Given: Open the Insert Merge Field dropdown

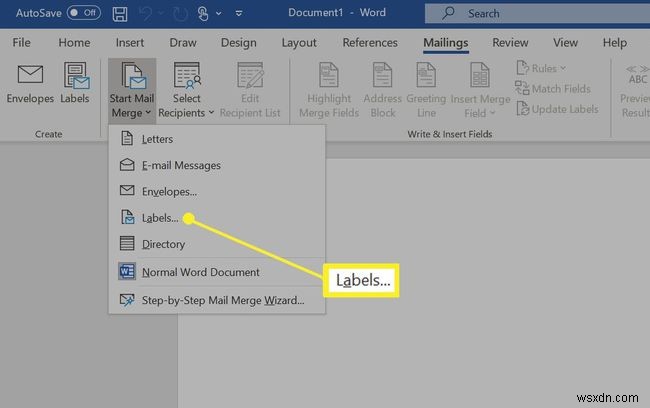Looking at the screenshot, I should click(480, 90).
